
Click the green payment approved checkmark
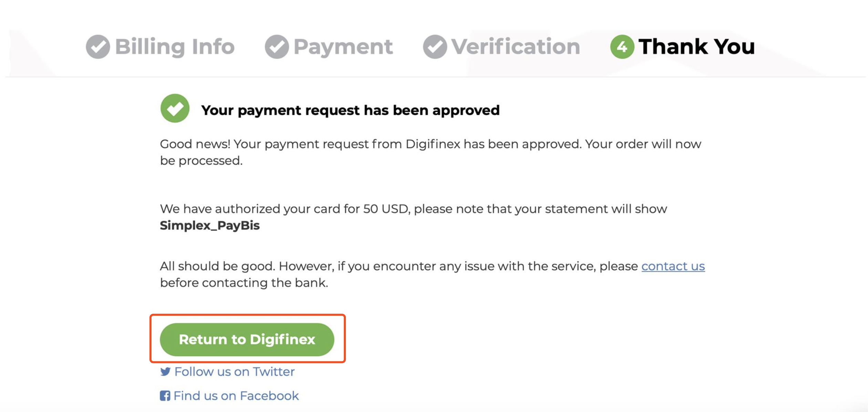coord(175,108)
